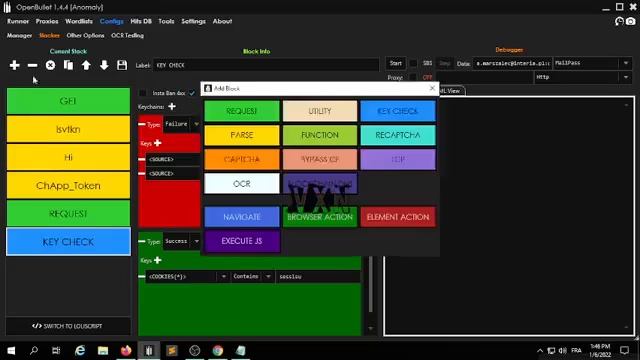The image size is (640, 360).
Task: Click SWITCH TO LOLISCRIPT
Action: 68,326
